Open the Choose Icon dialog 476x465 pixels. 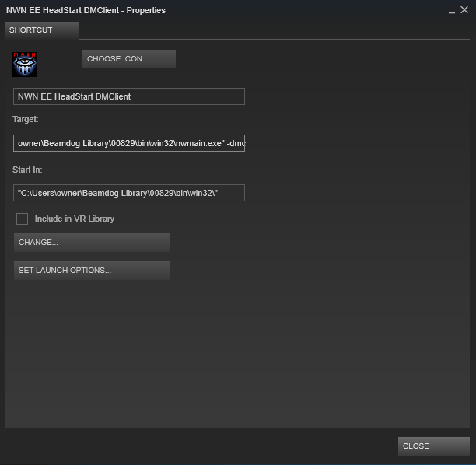click(x=129, y=59)
